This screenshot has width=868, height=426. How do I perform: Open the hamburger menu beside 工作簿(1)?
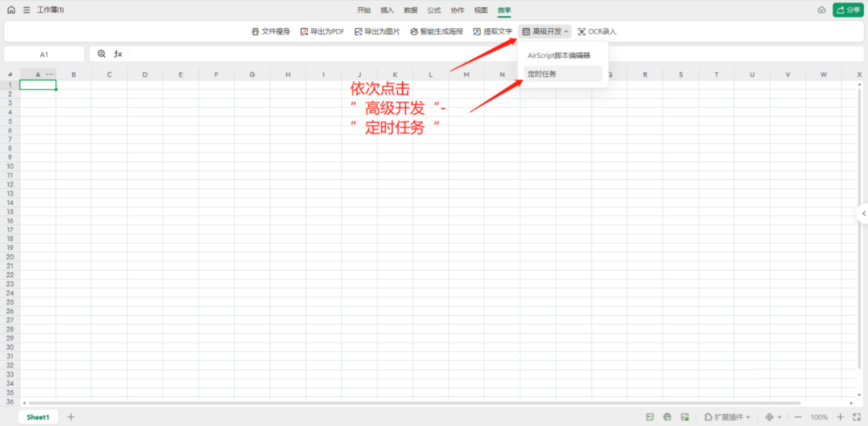click(26, 10)
